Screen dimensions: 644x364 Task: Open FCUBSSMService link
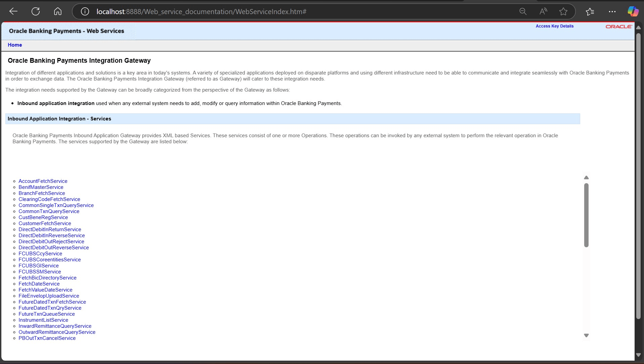point(40,272)
